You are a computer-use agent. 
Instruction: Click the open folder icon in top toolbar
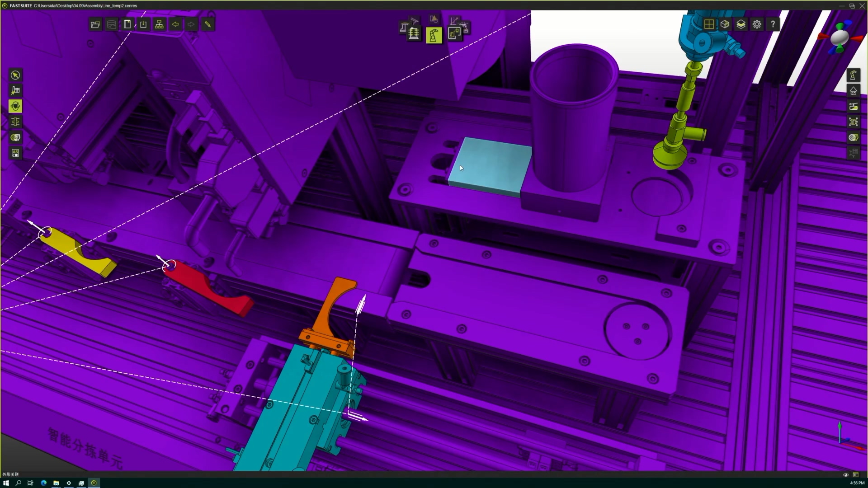coord(95,24)
